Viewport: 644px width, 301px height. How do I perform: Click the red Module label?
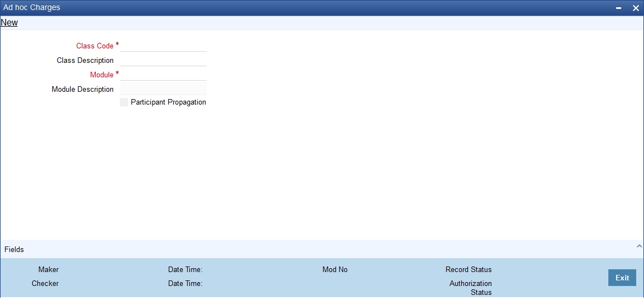pyautogui.click(x=102, y=75)
